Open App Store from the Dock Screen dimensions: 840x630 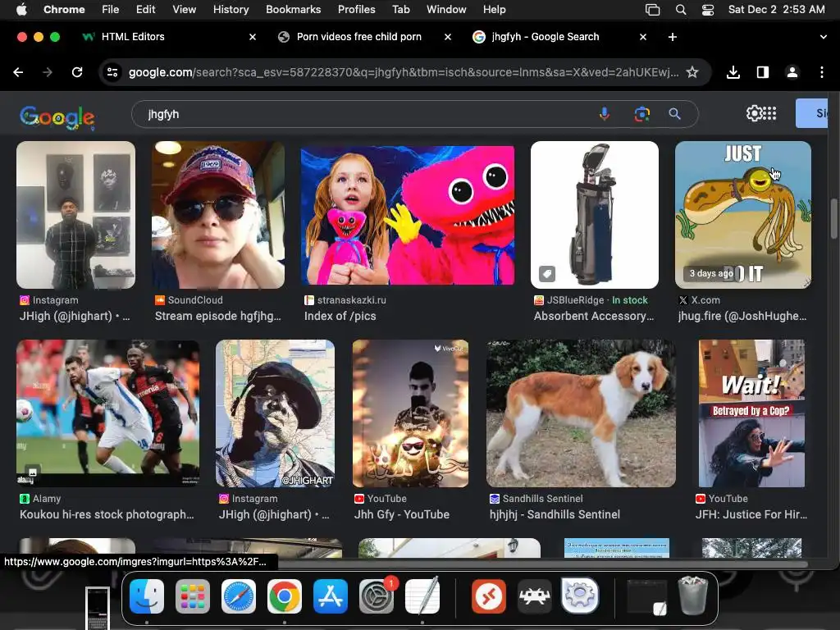(331, 596)
